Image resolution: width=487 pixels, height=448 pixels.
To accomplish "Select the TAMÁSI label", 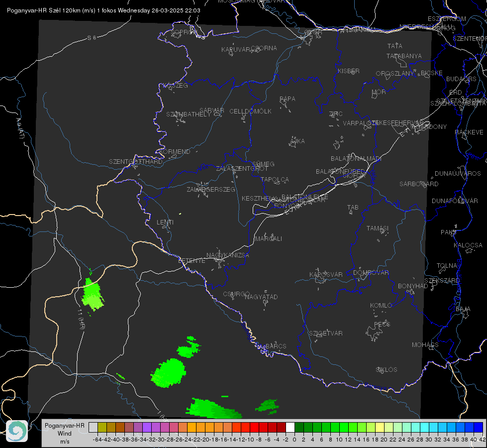I will (378, 228).
